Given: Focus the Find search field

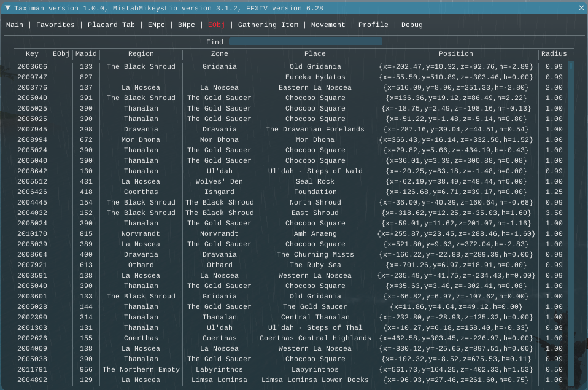Looking at the screenshot, I should [306, 42].
